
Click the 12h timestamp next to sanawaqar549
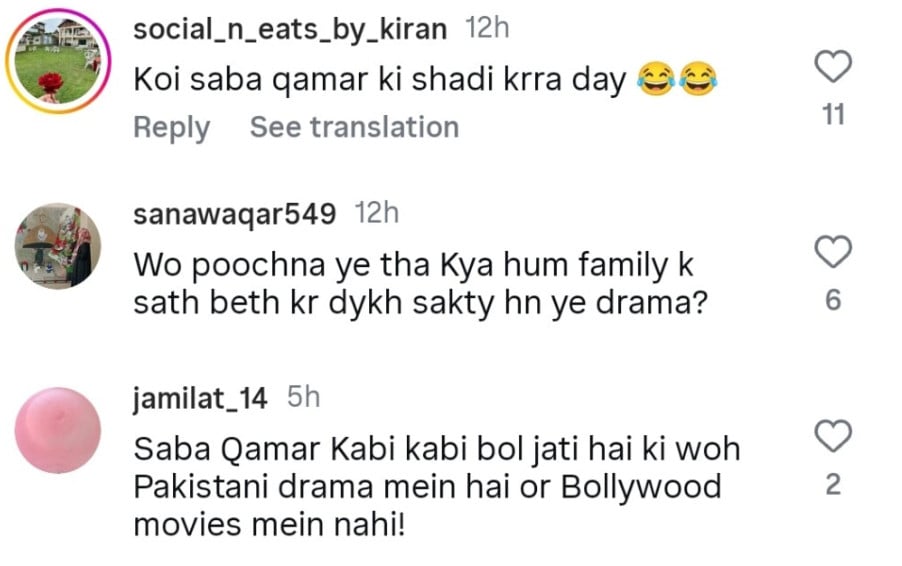click(377, 213)
